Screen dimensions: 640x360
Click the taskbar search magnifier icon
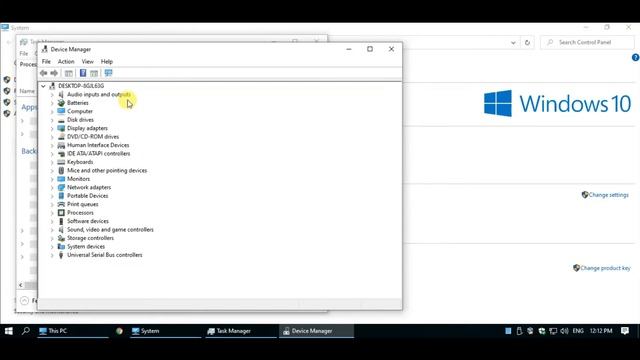tap(26, 331)
